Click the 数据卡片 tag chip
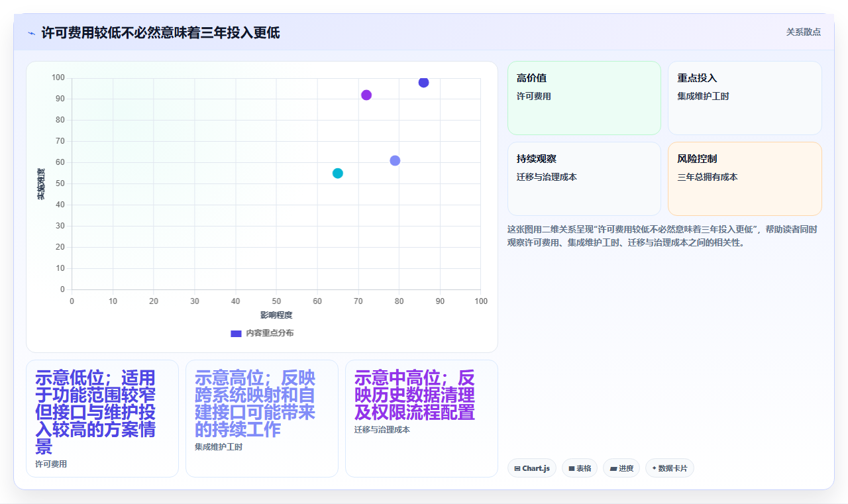The width and height of the screenshot is (848, 504). tap(670, 468)
